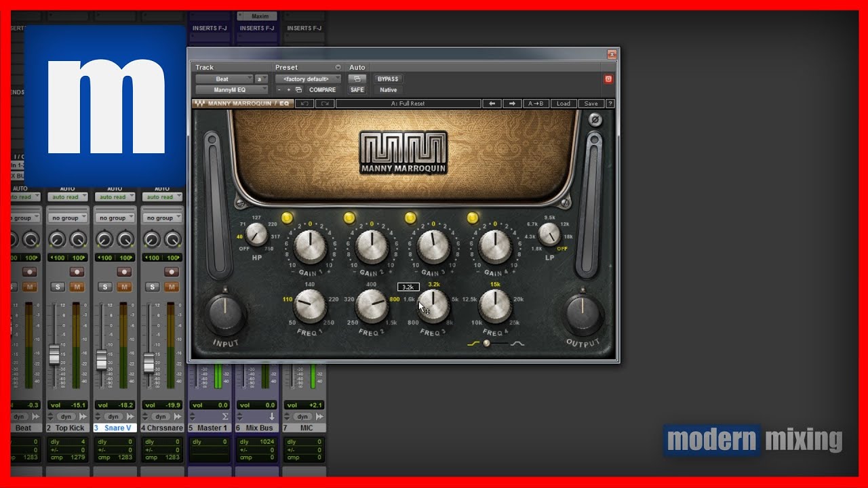The width and height of the screenshot is (868, 488).
Task: Click the copy settings icon beside COMPARE
Action: pos(298,89)
